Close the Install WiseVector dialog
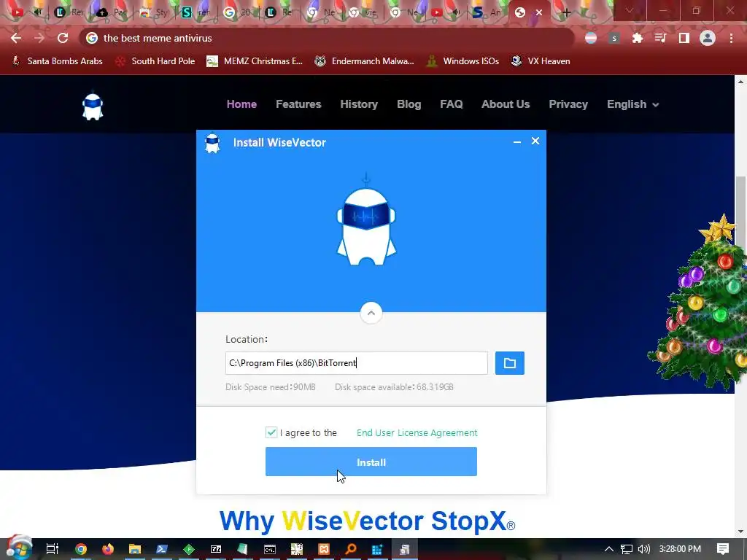Image resolution: width=747 pixels, height=560 pixels. [x=535, y=141]
